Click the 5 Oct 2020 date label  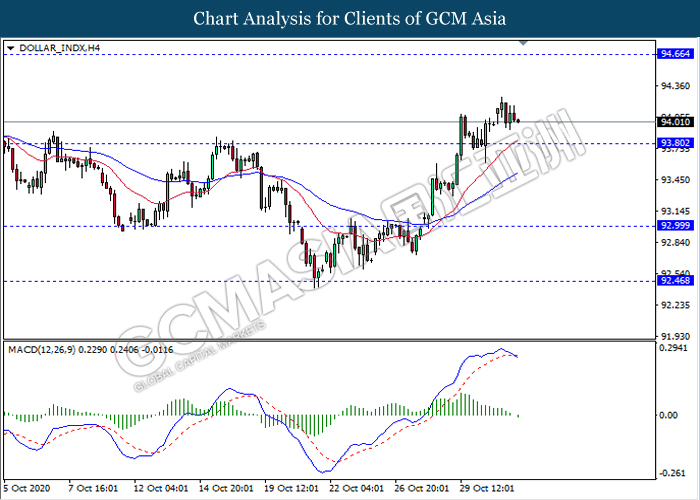pyautogui.click(x=28, y=490)
